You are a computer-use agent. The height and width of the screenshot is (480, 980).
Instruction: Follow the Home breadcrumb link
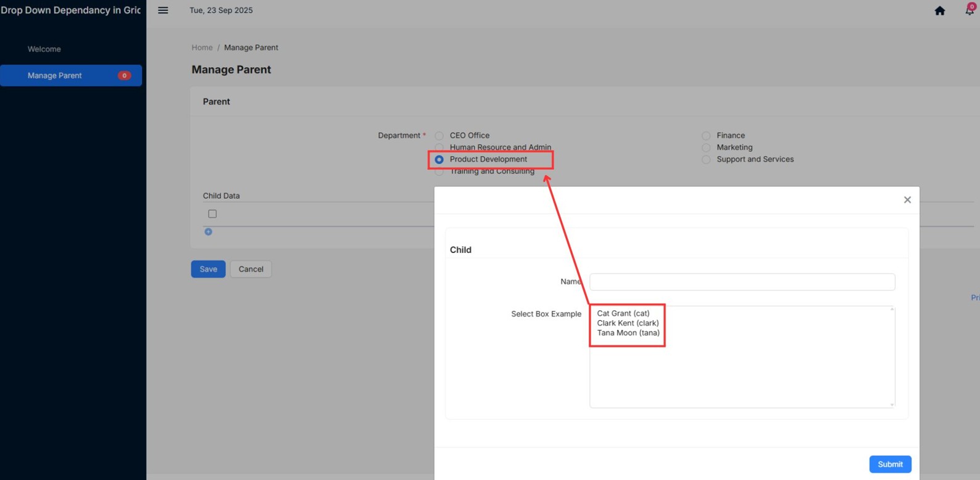pos(202,48)
